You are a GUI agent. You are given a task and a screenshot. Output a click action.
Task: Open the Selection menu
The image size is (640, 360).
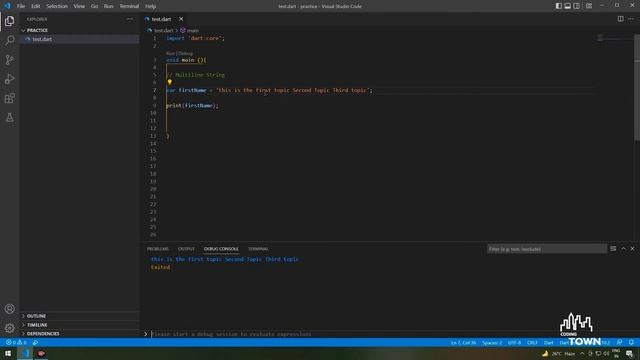(x=57, y=6)
